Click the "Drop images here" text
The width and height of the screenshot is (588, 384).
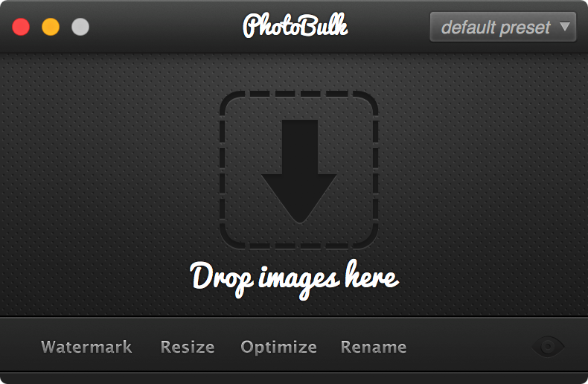(295, 279)
